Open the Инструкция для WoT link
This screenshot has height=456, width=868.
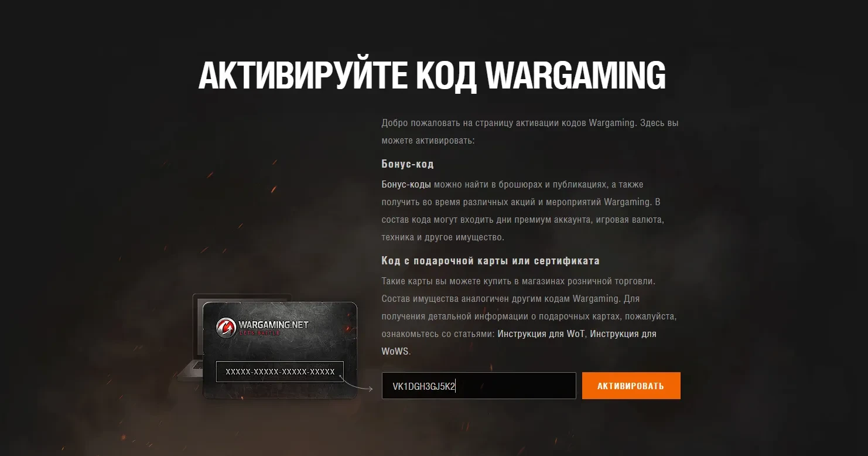[541, 334]
